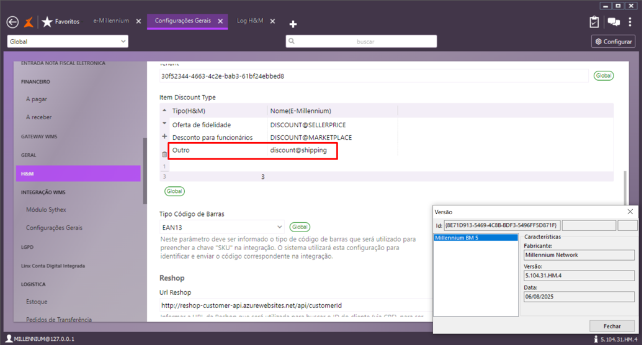This screenshot has height=347, width=644.
Task: Click the info icon beside version in status bar
Action: coord(596,339)
